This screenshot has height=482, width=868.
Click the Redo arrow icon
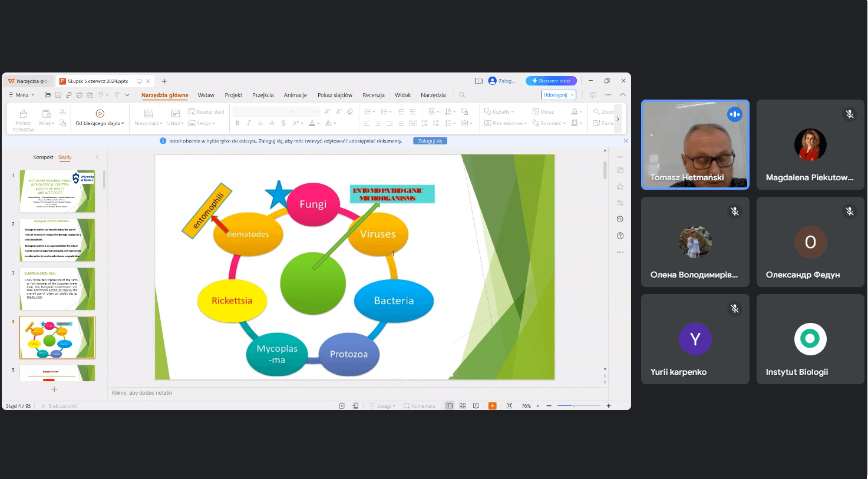117,95
